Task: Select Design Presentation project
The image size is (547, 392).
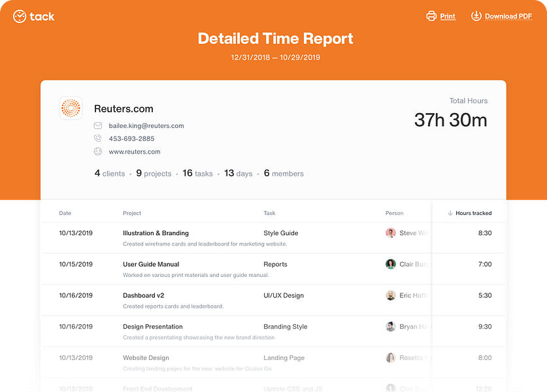Action: (x=153, y=327)
